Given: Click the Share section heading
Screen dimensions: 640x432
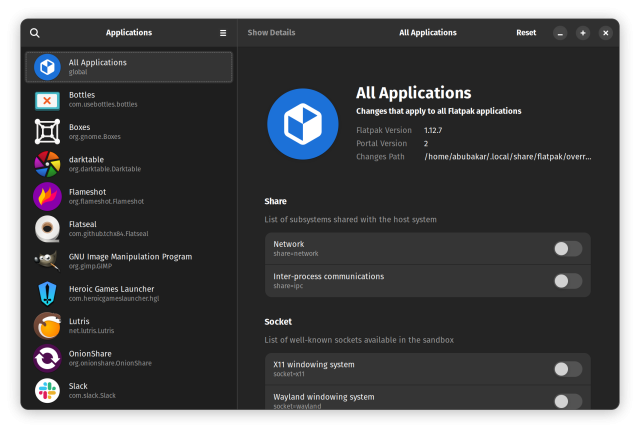Looking at the screenshot, I should 276,201.
